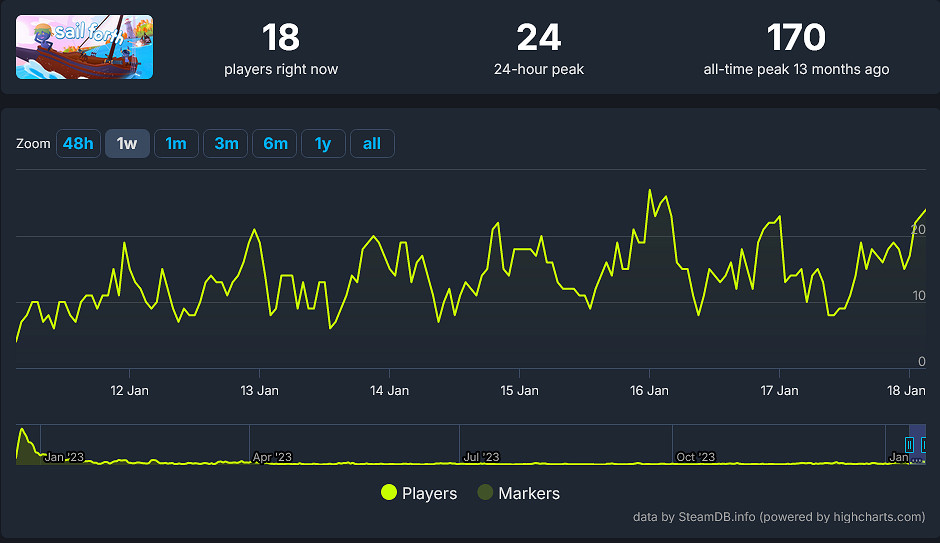The width and height of the screenshot is (940, 543).
Task: Select the 1w zoom range
Action: (127, 143)
